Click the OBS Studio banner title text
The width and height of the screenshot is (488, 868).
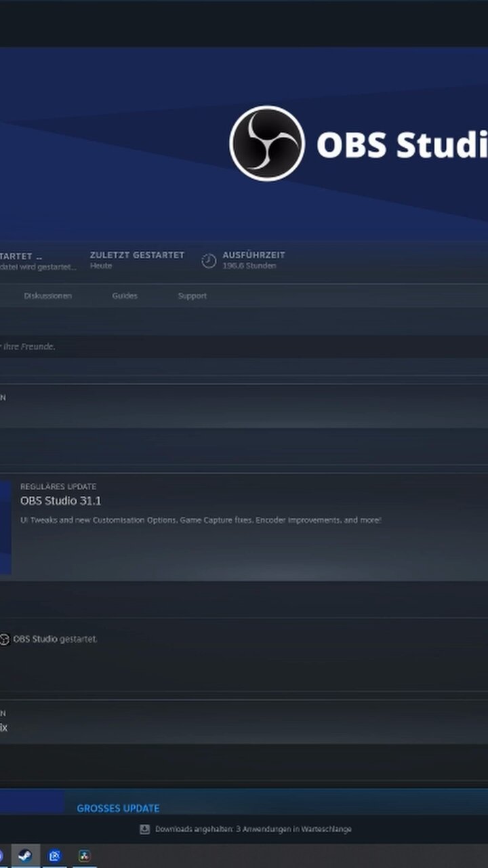(x=402, y=144)
